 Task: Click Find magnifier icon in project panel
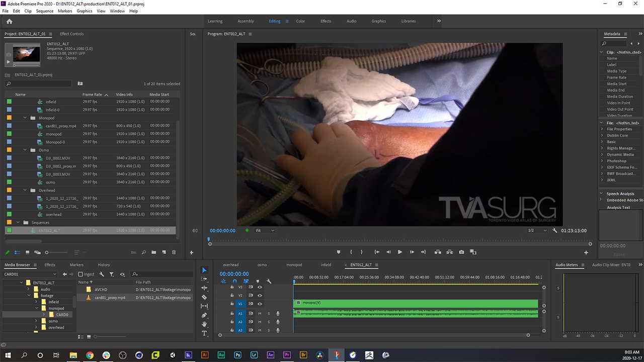pyautogui.click(x=144, y=252)
